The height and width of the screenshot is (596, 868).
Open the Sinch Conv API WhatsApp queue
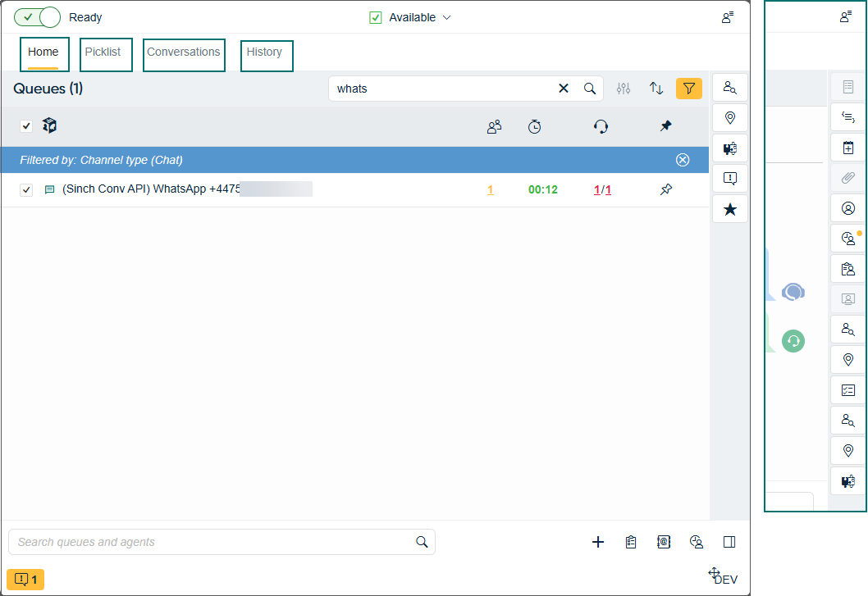click(152, 189)
